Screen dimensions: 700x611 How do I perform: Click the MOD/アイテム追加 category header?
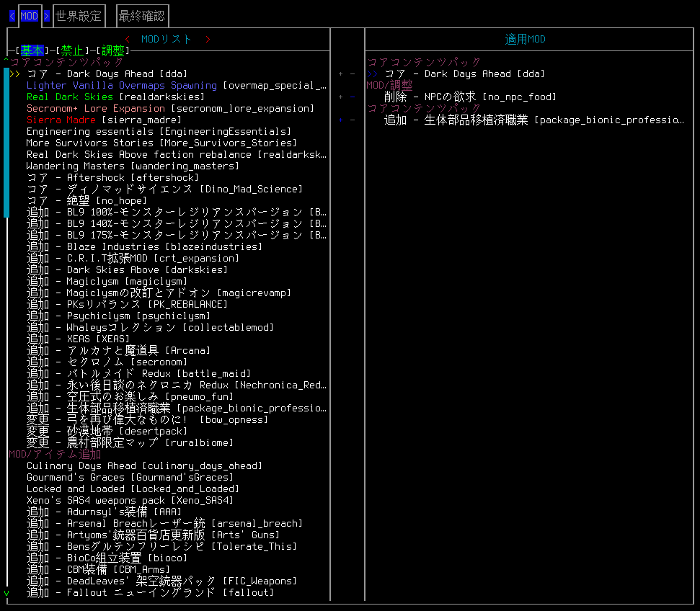[56, 455]
